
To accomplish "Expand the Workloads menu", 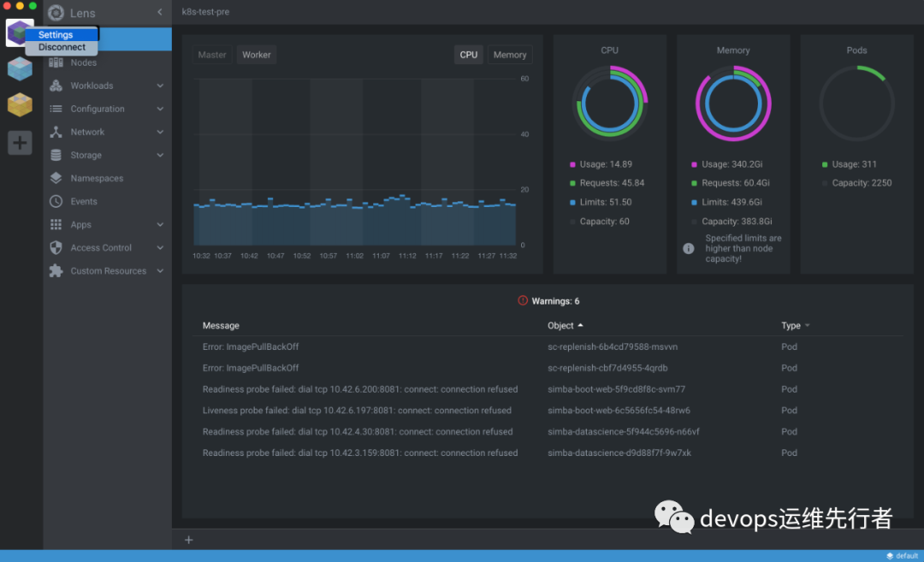I will click(x=160, y=86).
